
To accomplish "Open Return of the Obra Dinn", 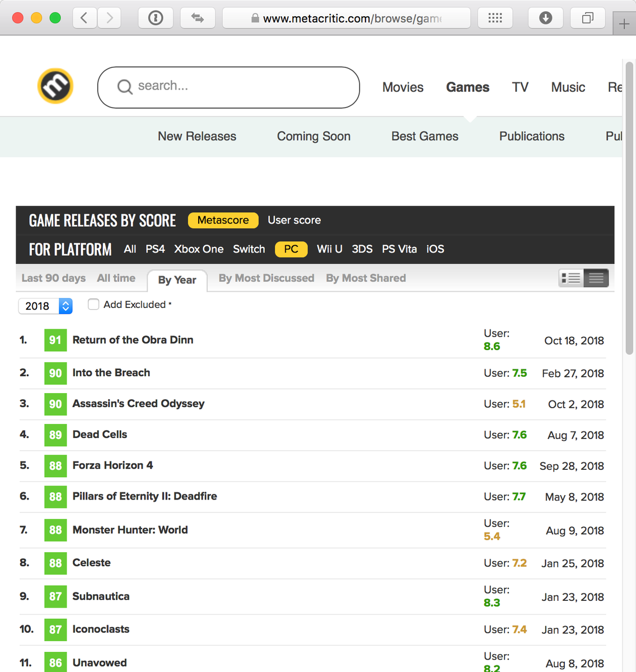I will 133,340.
